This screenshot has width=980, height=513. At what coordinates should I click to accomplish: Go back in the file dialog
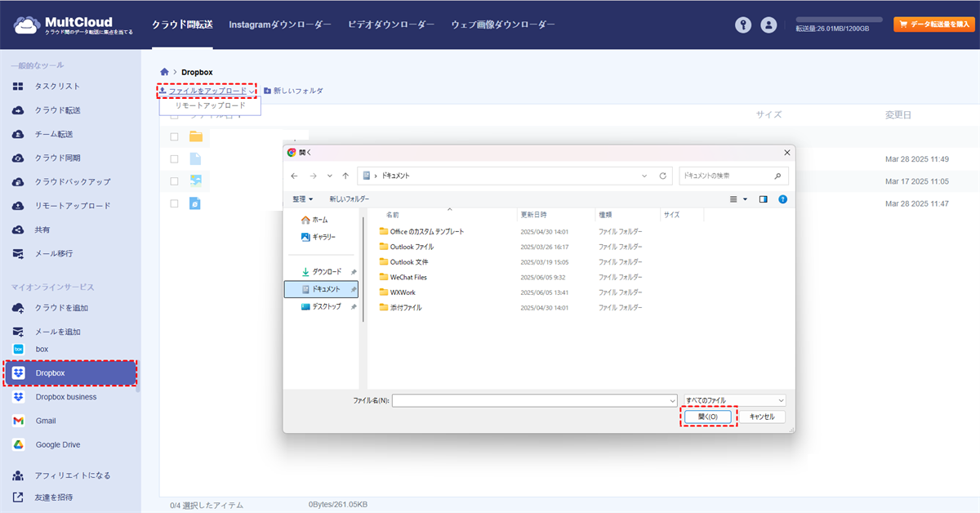pos(294,176)
